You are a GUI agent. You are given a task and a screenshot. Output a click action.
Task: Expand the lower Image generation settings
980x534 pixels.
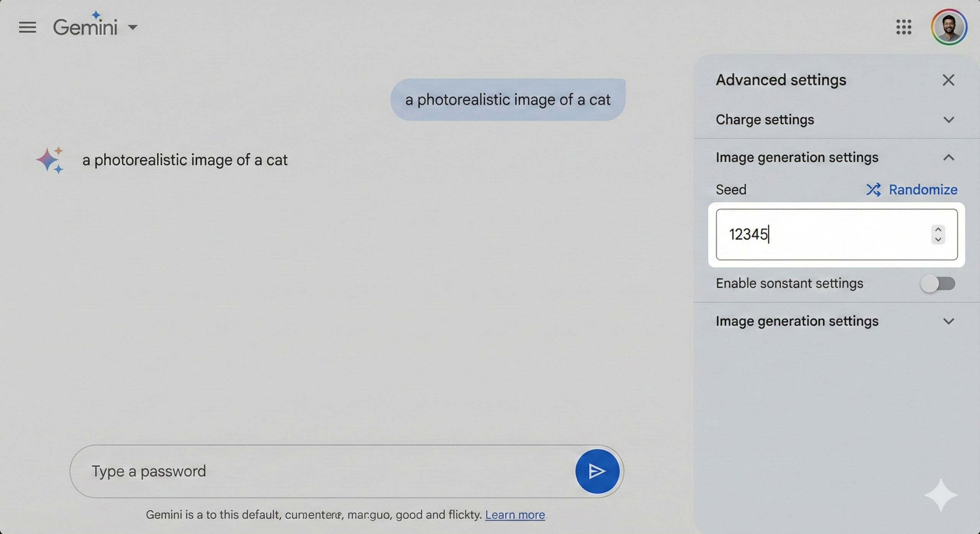click(948, 321)
